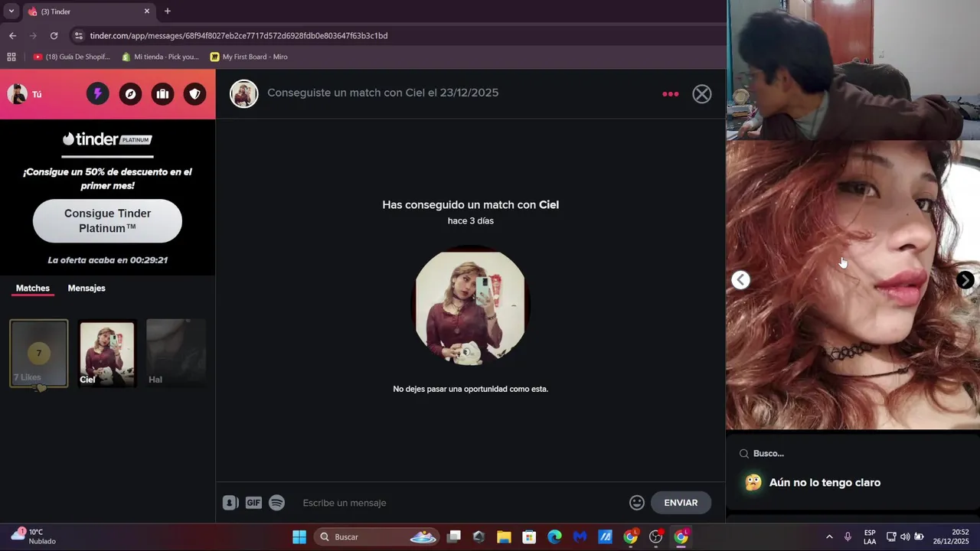Go back in browser history

coord(12,36)
